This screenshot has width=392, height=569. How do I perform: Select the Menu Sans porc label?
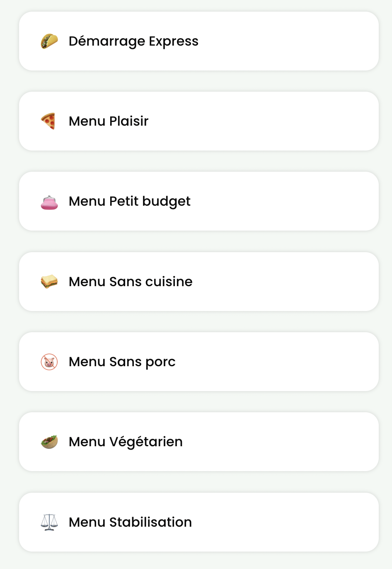click(122, 362)
